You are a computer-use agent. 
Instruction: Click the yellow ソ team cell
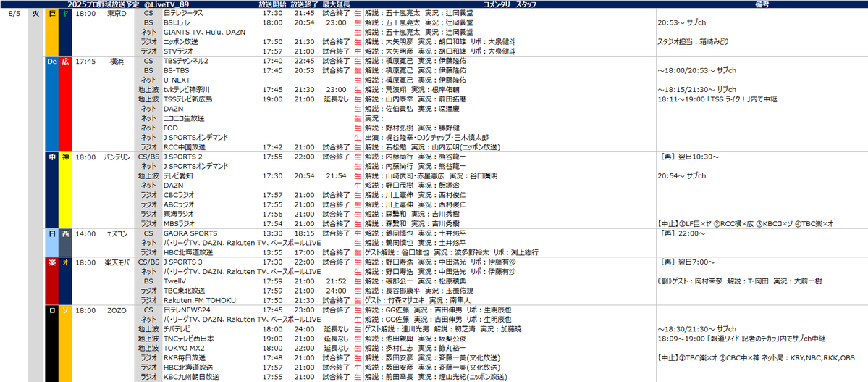pyautogui.click(x=65, y=343)
